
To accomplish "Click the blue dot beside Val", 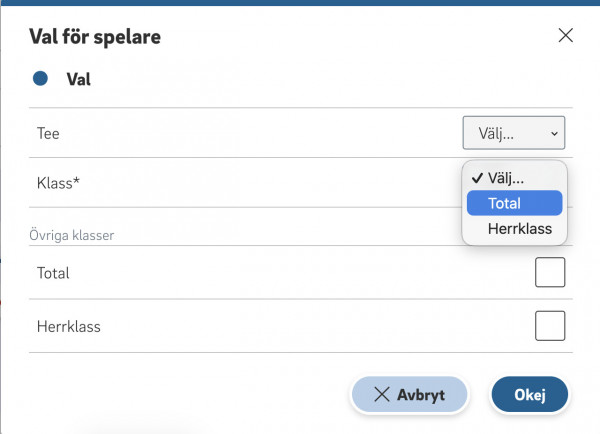I will pyautogui.click(x=40, y=78).
